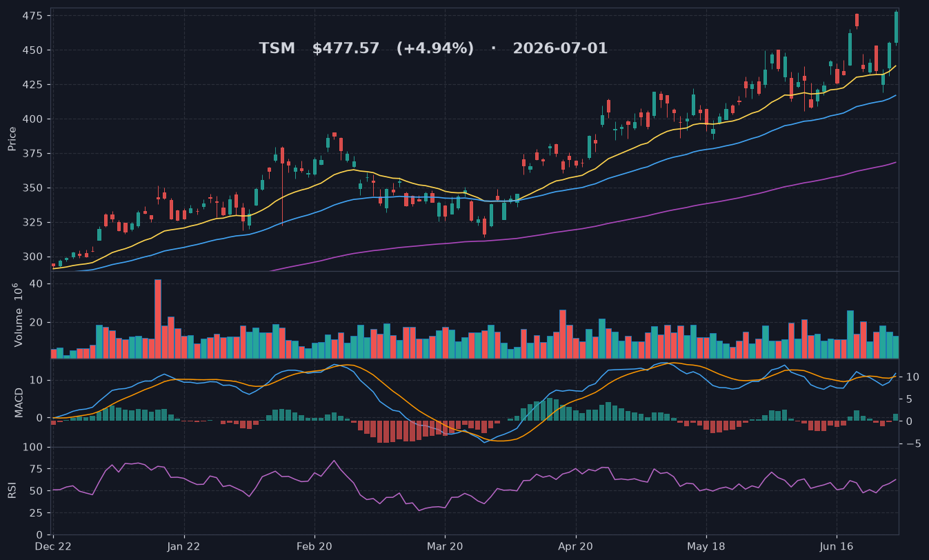This screenshot has width=929, height=560.
Task: Click the May 18 date tick label
Action: click(706, 546)
